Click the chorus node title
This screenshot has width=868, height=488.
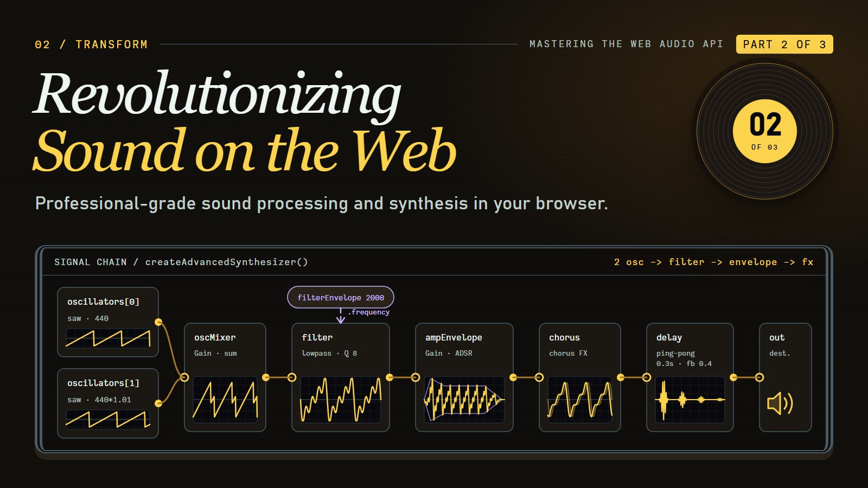point(564,337)
